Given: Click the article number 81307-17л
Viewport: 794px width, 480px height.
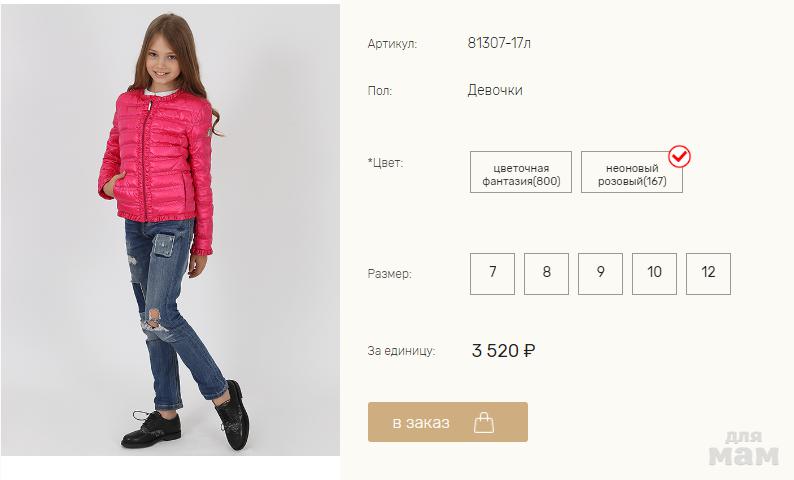Looking at the screenshot, I should [505, 43].
